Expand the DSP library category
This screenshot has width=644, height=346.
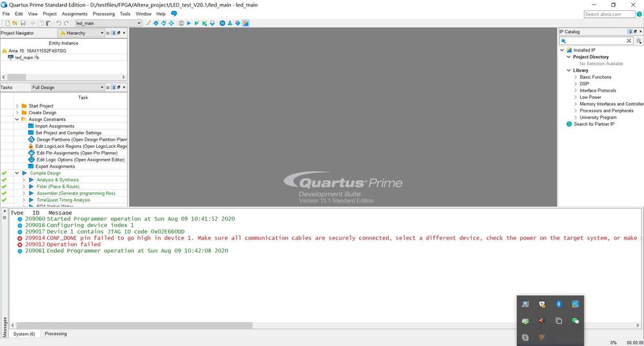(576, 83)
